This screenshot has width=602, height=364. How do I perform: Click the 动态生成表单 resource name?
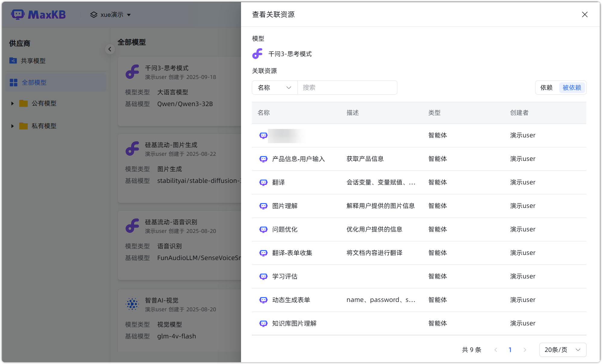[291, 300]
